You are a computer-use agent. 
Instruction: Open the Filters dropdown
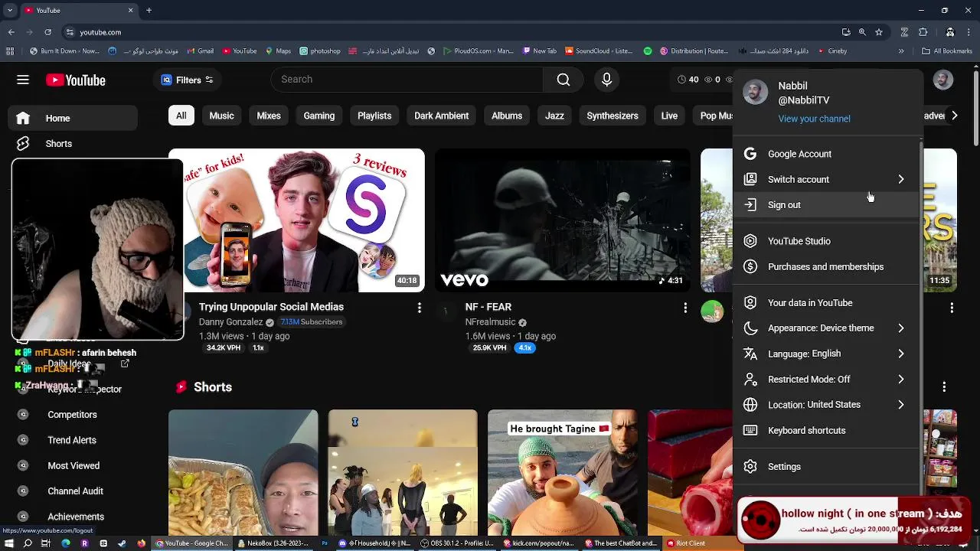187,80
